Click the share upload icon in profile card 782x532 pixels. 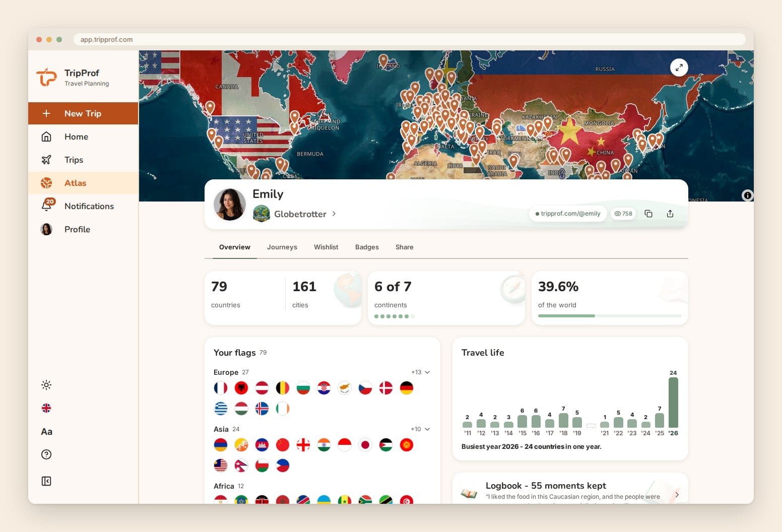click(670, 214)
